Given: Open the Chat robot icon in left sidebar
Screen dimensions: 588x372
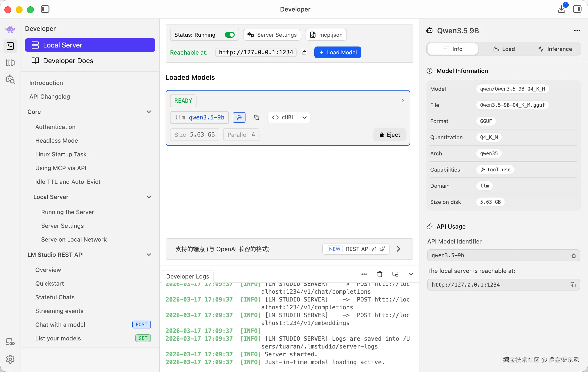Looking at the screenshot, I should click(10, 29).
